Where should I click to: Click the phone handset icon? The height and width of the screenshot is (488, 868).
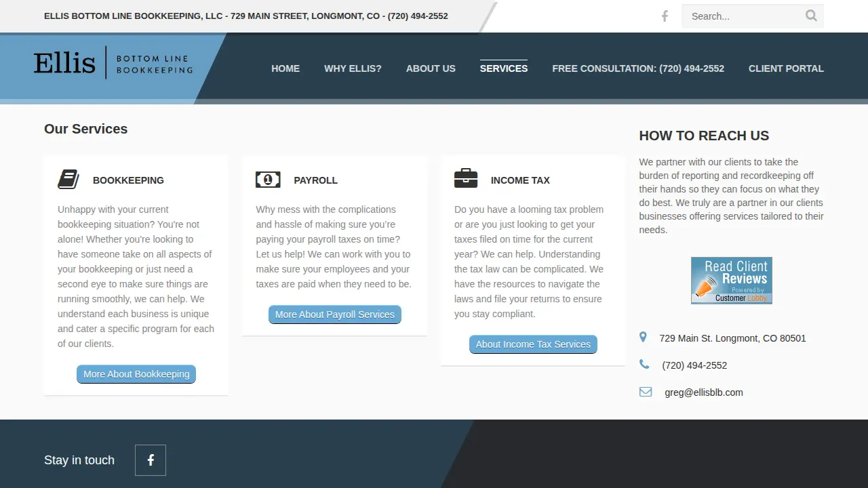[x=644, y=365]
